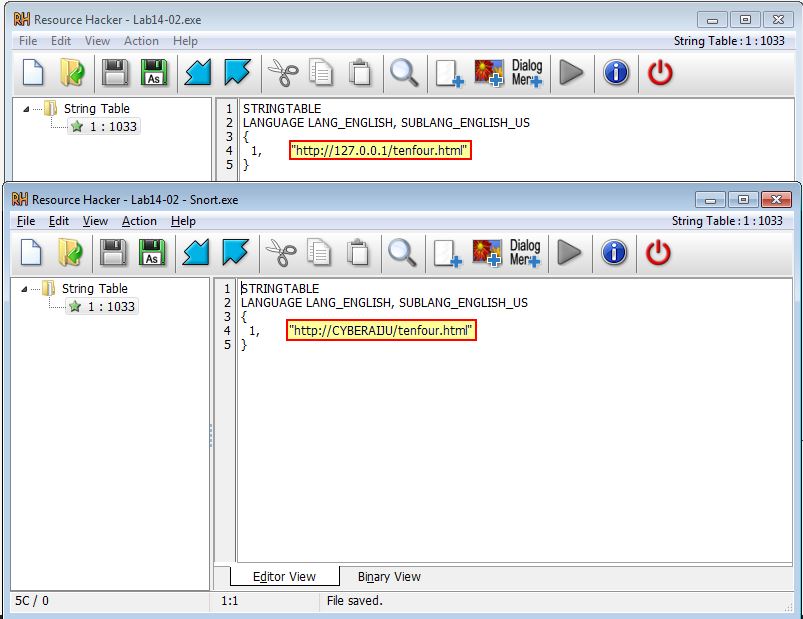Select String Table folder in Lab14-02.exe window
Screen dimensions: 803x619
coord(97,109)
